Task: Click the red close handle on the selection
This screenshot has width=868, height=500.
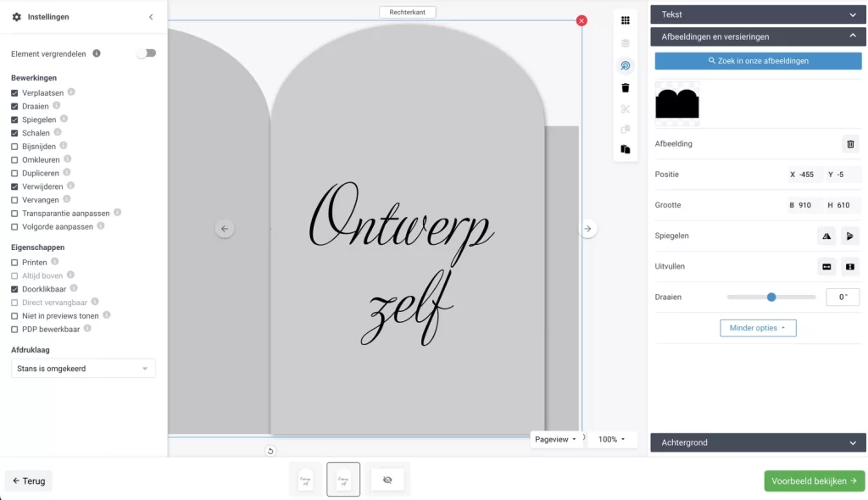Action: [x=581, y=20]
